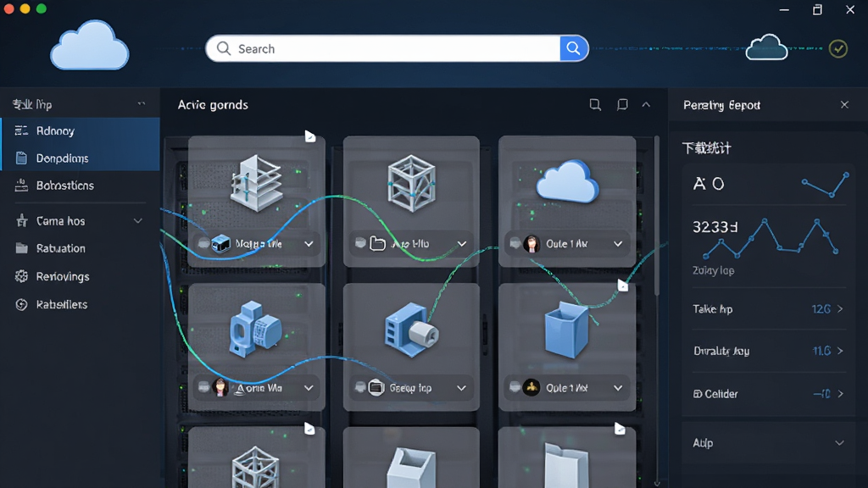This screenshot has width=868, height=488.
Task: Click the blue bin model icon
Action: 566,330
